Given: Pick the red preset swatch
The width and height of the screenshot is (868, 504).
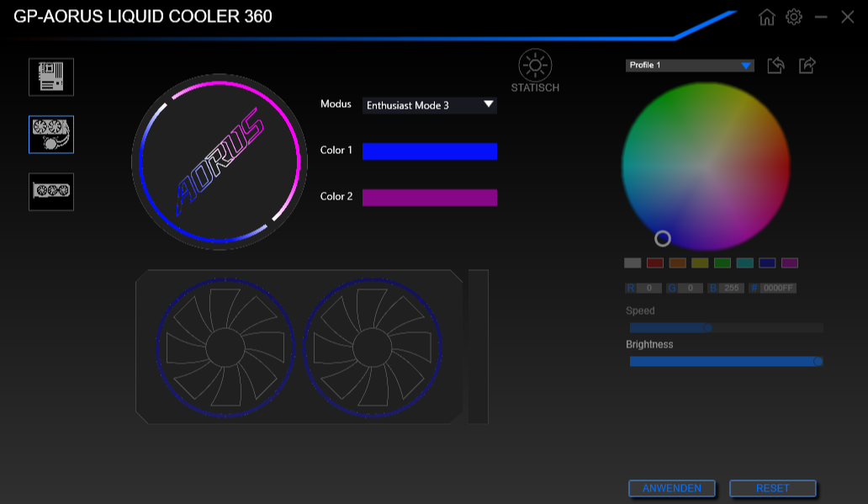Looking at the screenshot, I should point(655,263).
